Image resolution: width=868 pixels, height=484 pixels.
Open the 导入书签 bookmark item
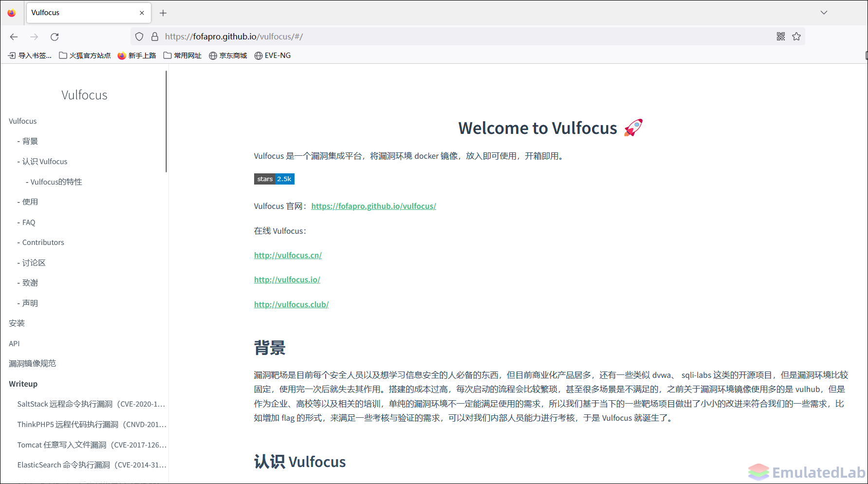[x=30, y=56]
